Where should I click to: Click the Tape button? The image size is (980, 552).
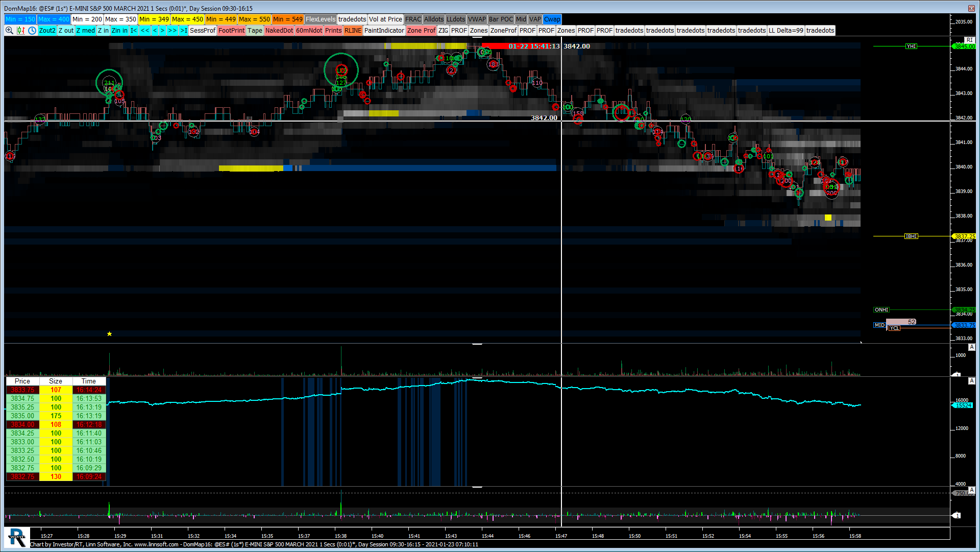(x=255, y=31)
